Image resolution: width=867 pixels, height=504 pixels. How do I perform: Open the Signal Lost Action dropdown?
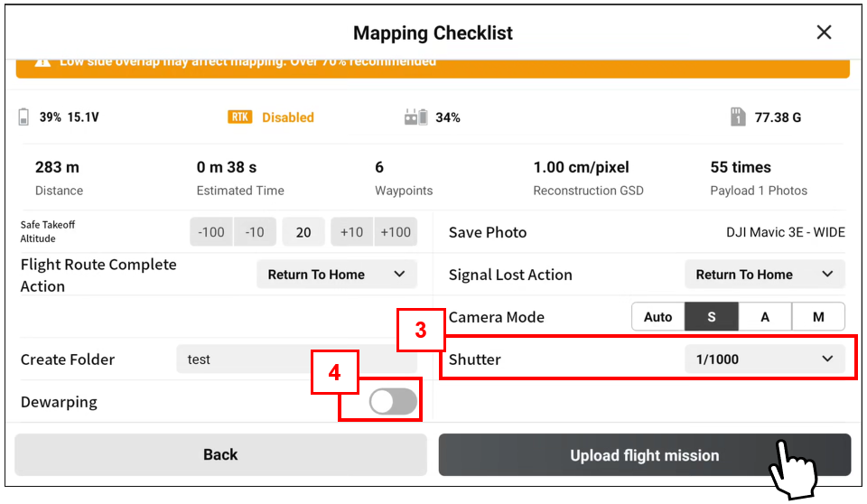765,275
